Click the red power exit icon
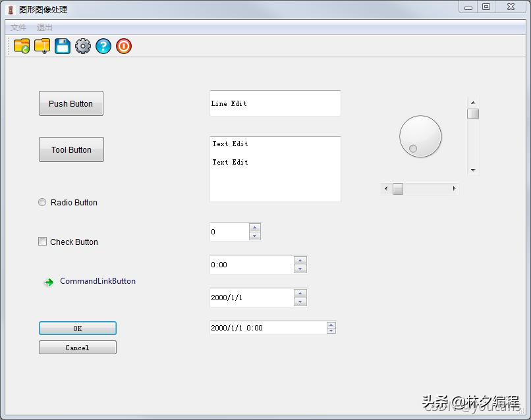The image size is (531, 420). point(124,46)
